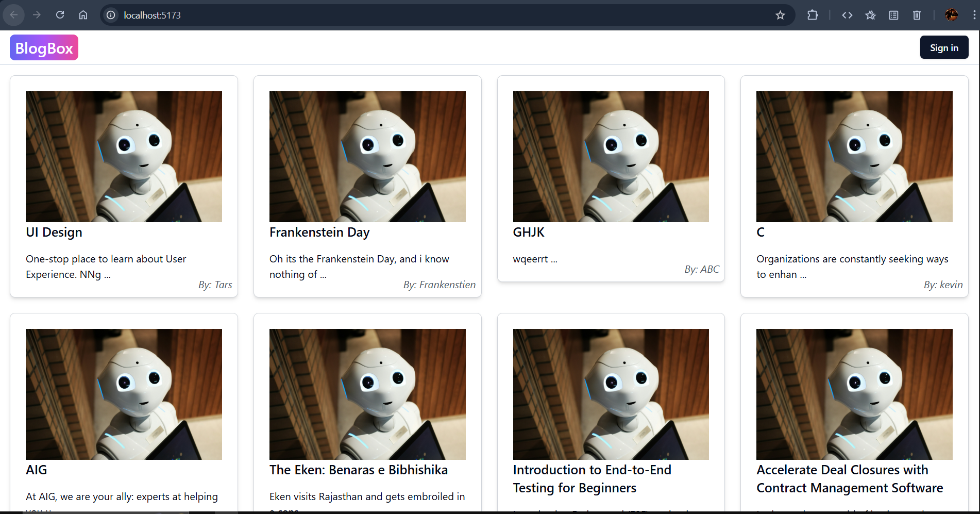Click the site info icon beside the URL
The image size is (980, 514).
coord(110,15)
